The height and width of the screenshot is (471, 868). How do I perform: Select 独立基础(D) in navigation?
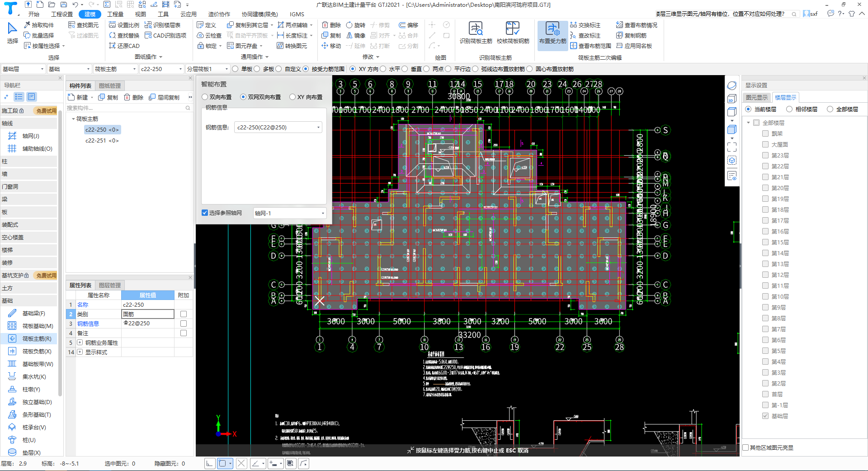coord(30,402)
